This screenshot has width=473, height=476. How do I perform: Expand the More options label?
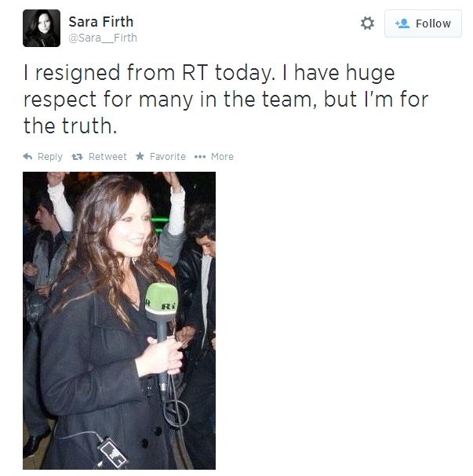[x=222, y=157]
